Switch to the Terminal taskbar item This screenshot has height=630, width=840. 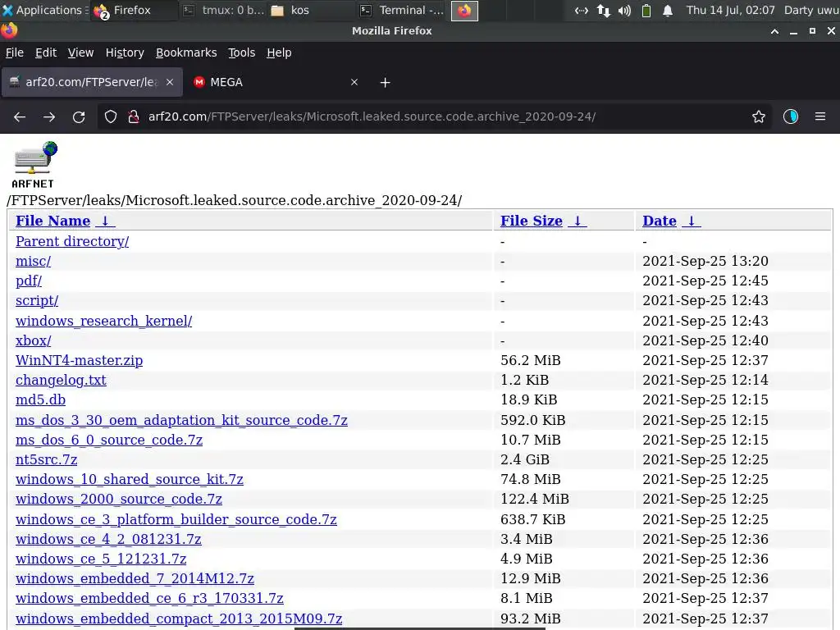click(402, 10)
